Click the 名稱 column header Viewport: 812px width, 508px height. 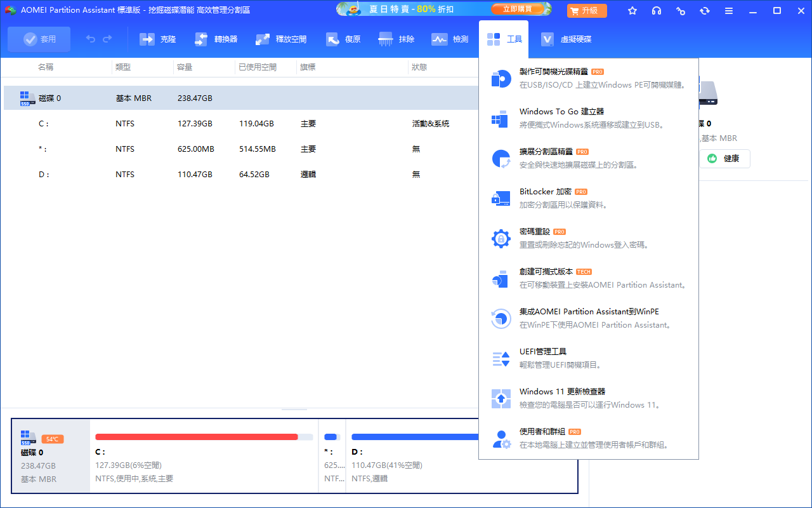point(46,67)
